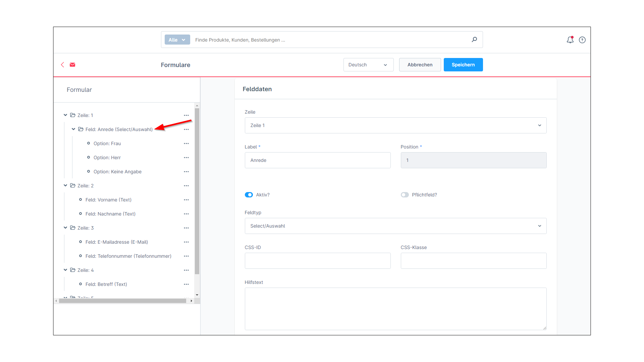The width and height of the screenshot is (644, 362).
Task: Click the Speichern button
Action: (463, 65)
